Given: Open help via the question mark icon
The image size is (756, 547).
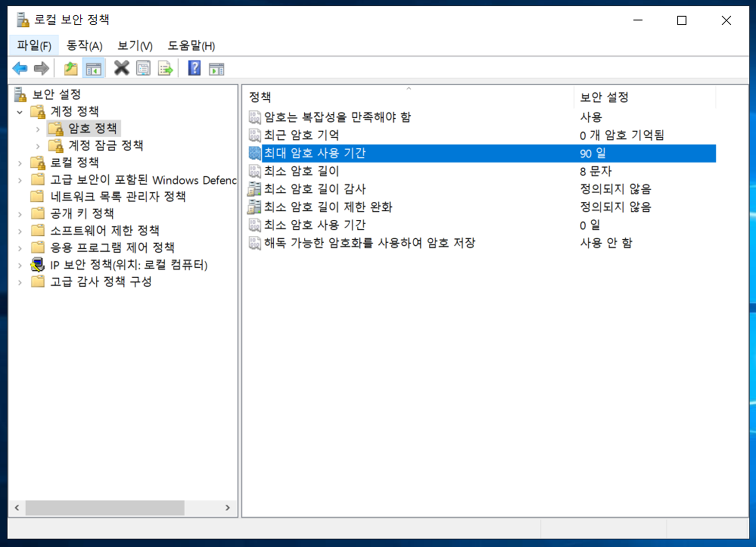Looking at the screenshot, I should pos(194,68).
